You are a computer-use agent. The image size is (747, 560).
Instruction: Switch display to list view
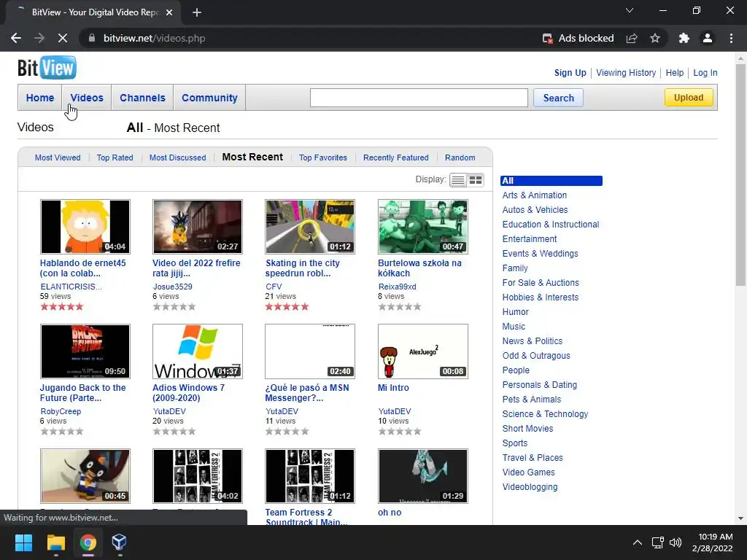[458, 180]
